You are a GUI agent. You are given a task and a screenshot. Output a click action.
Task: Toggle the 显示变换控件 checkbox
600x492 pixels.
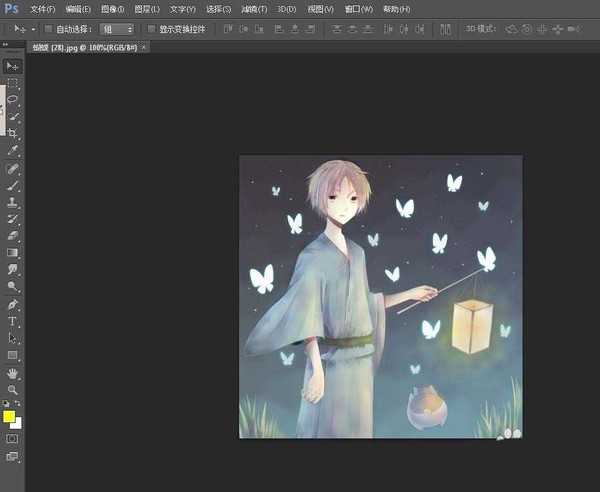(150, 29)
